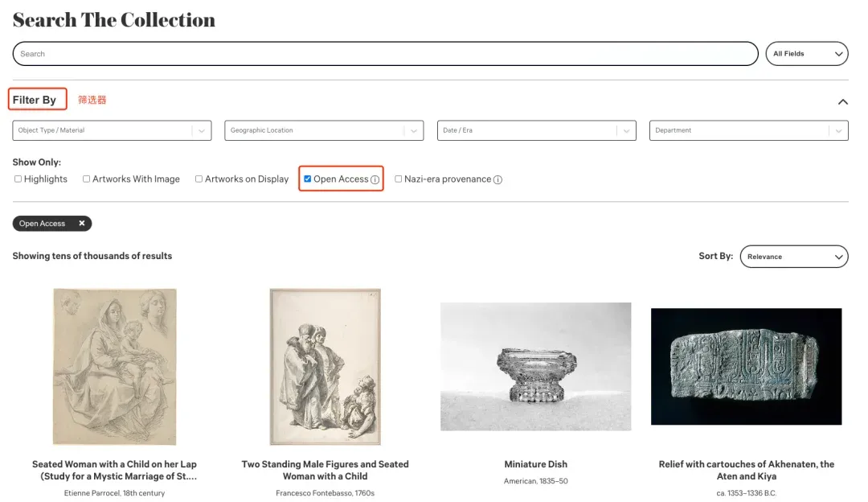Open the Object Type / Material dropdown

tap(112, 131)
